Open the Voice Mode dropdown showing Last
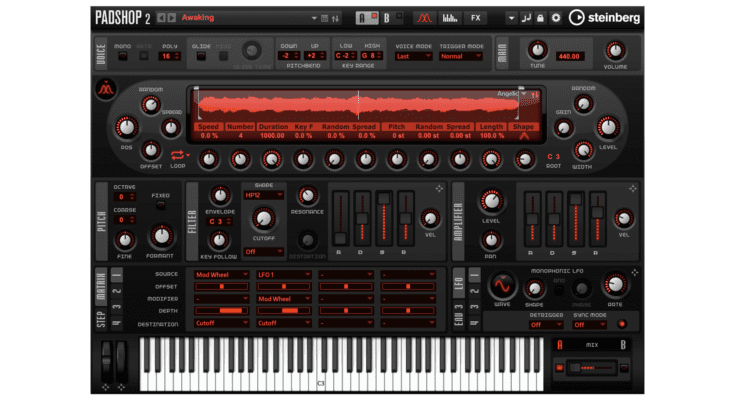The height and width of the screenshot is (400, 735). (408, 56)
